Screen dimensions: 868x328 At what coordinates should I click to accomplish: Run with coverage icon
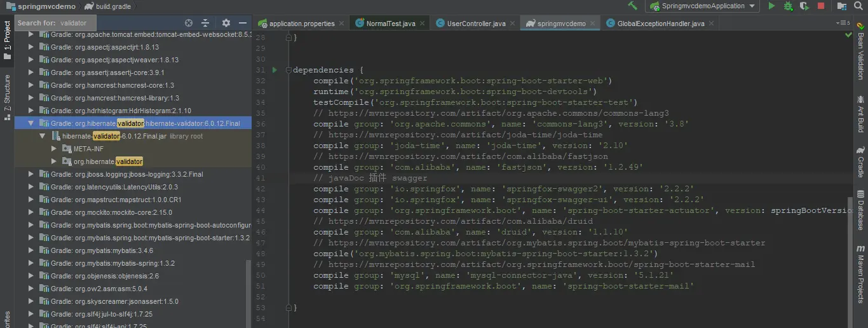(x=804, y=6)
